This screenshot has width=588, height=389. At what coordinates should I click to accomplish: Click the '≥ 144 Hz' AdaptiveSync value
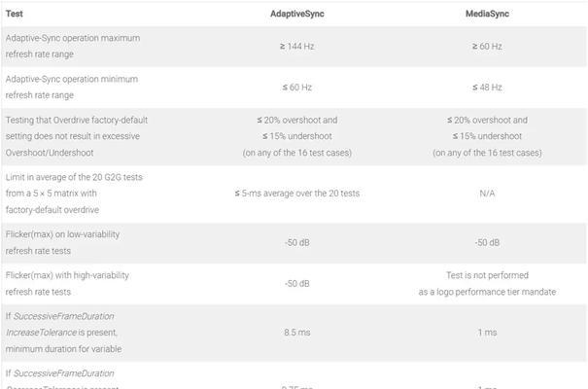[297, 46]
